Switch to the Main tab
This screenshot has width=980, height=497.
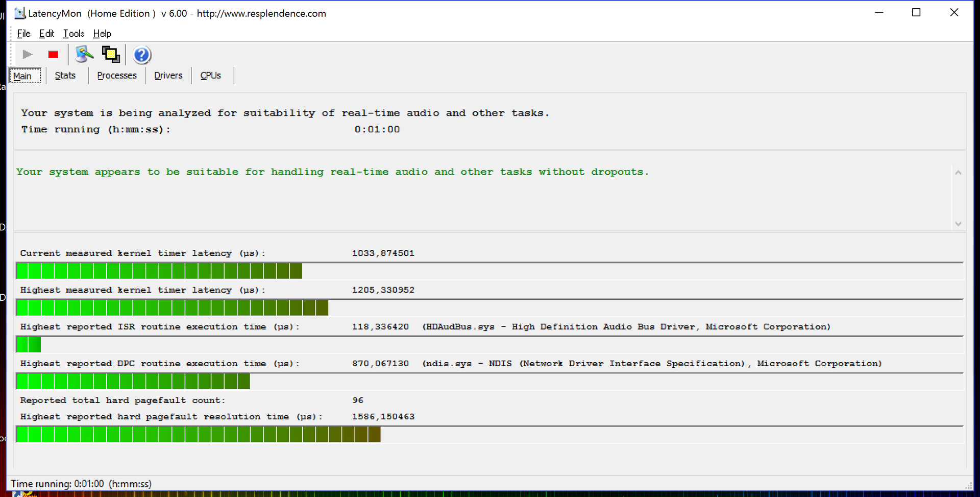pos(24,76)
